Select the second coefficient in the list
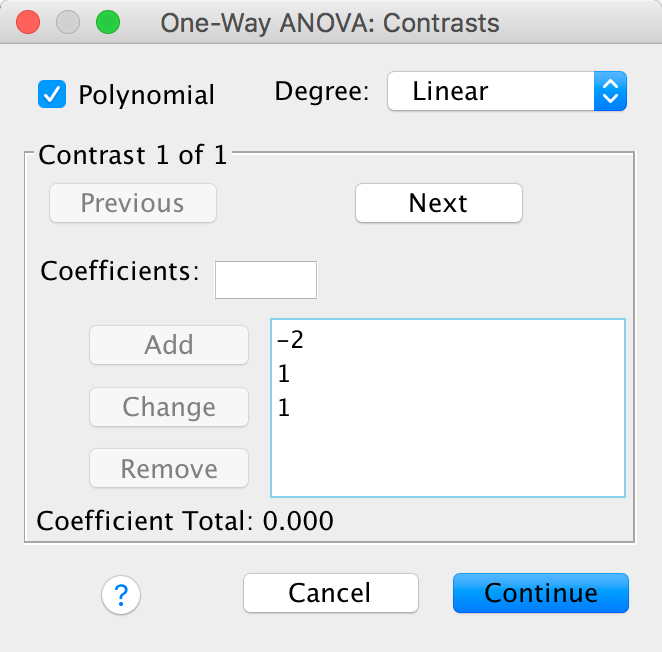The image size is (662, 652). [285, 375]
